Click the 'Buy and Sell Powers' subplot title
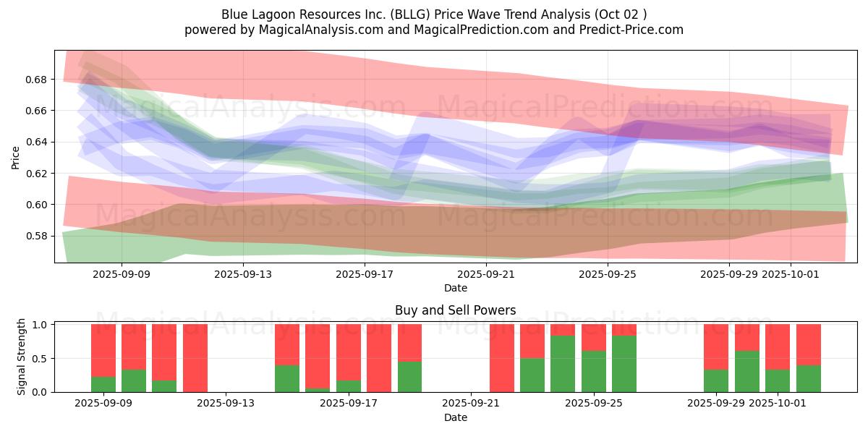 [x=455, y=310]
